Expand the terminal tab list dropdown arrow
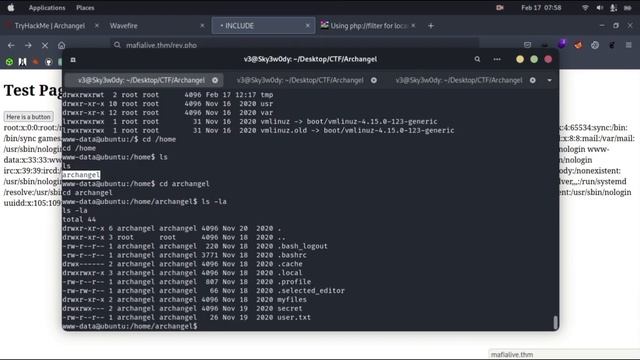Screen dimensions: 640x360 click(x=549, y=80)
